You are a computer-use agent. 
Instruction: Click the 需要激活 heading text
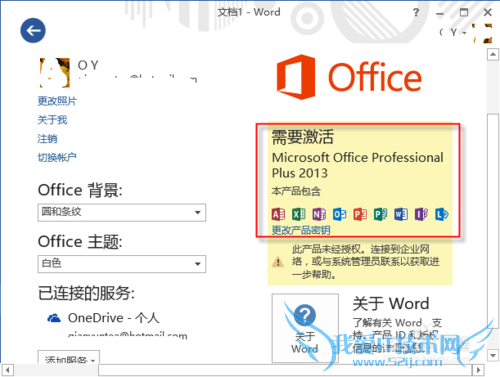pyautogui.click(x=303, y=137)
